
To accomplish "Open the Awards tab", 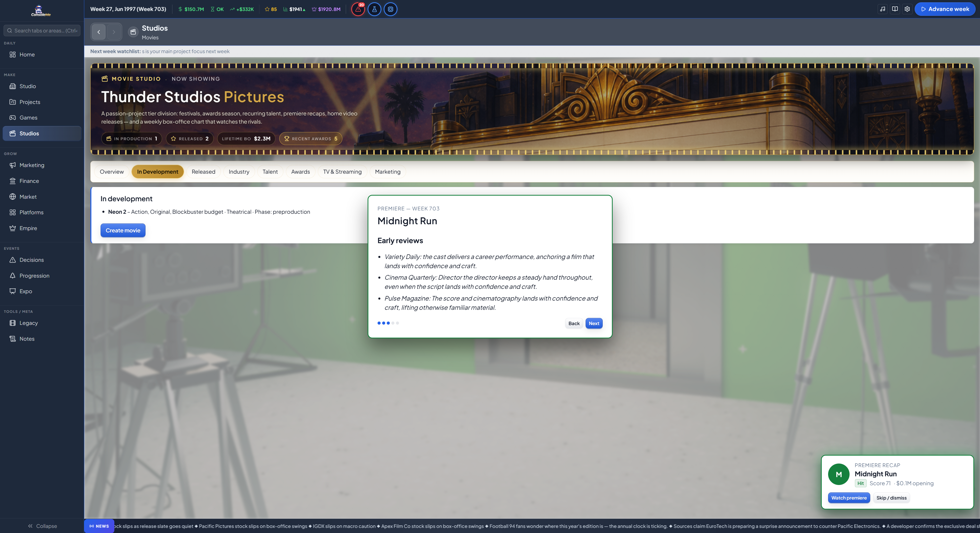I will (300, 172).
